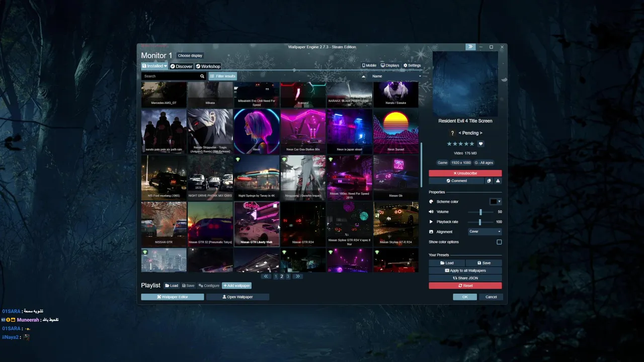Go to the first page of results
Viewport: 644px width, 362px height.
pos(266,277)
